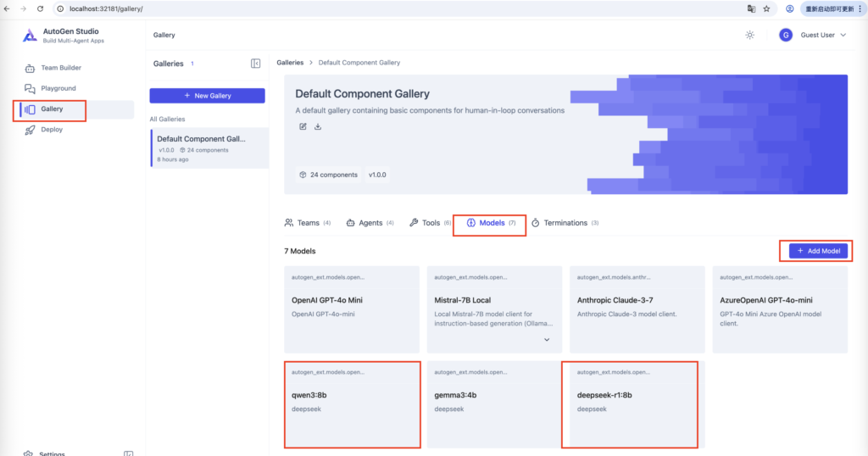This screenshot has width=868, height=456.
Task: Open the gemma3:4b model card
Action: pyautogui.click(x=494, y=404)
